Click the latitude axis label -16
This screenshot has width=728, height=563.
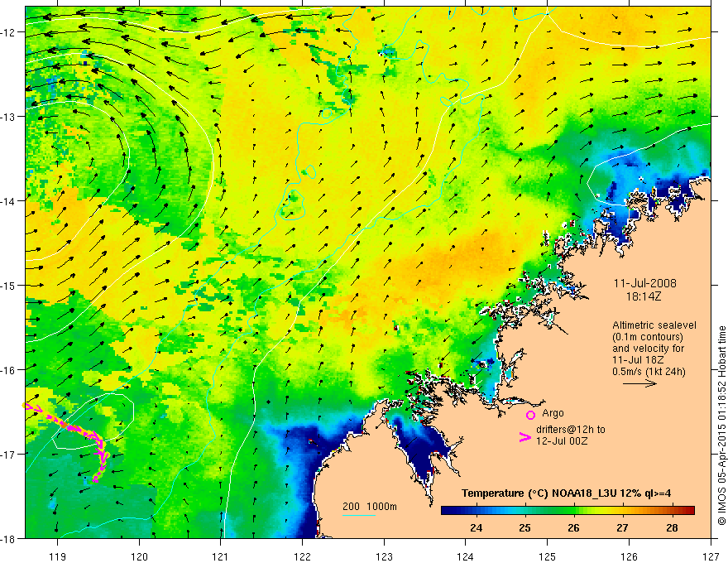pyautogui.click(x=10, y=370)
